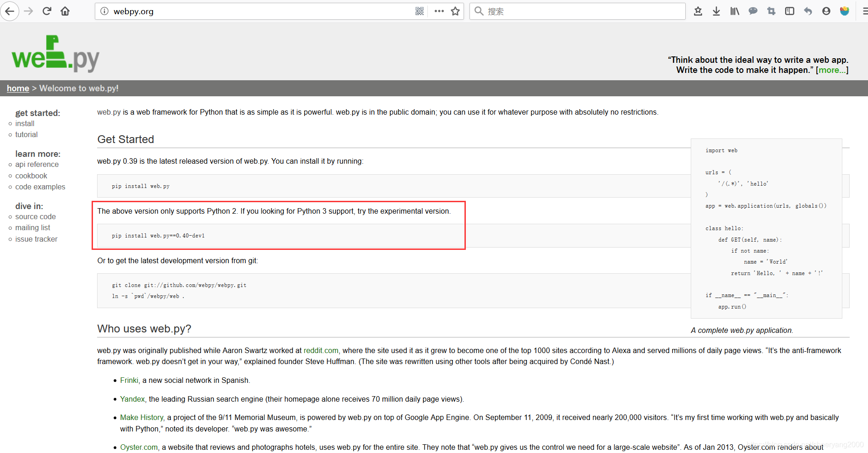Open the tutorial sidebar link
The image size is (868, 453).
[27, 134]
